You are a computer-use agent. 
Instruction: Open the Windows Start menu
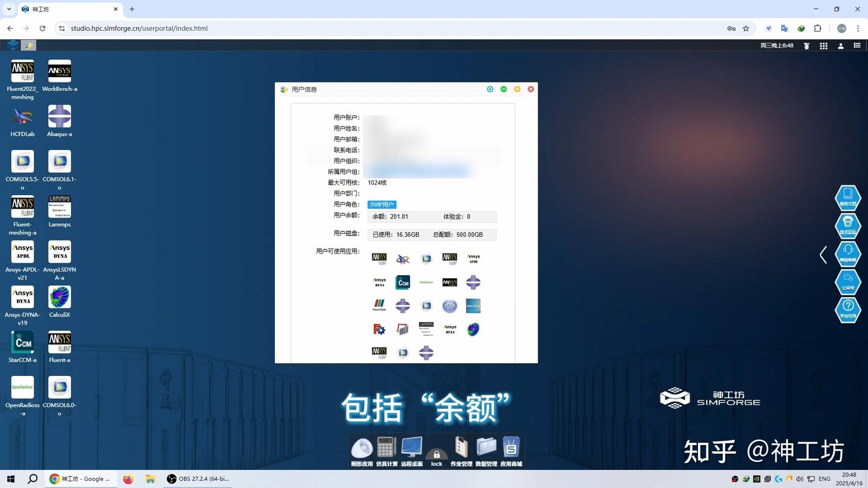tap(11, 479)
